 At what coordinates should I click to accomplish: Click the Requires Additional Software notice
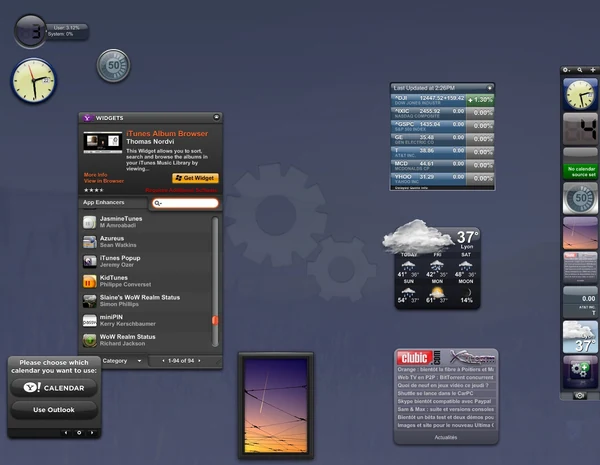click(x=181, y=190)
